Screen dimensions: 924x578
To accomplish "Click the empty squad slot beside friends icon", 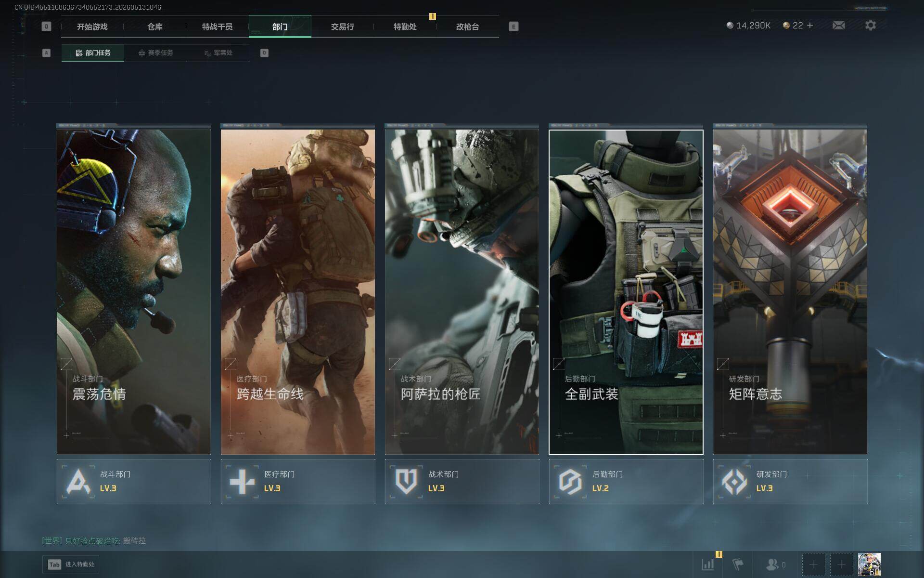I will click(813, 565).
